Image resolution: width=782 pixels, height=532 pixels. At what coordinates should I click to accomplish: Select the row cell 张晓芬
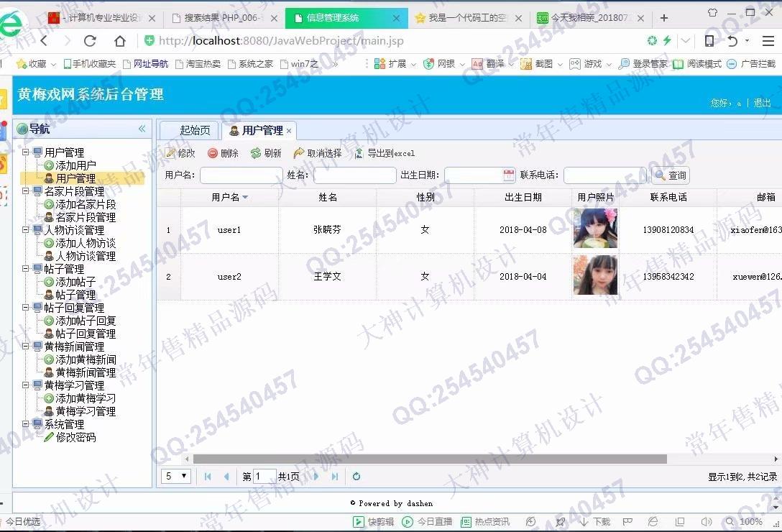pyautogui.click(x=327, y=229)
